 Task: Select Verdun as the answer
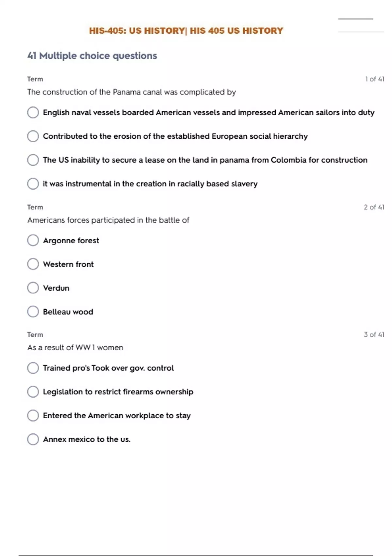[x=33, y=288]
